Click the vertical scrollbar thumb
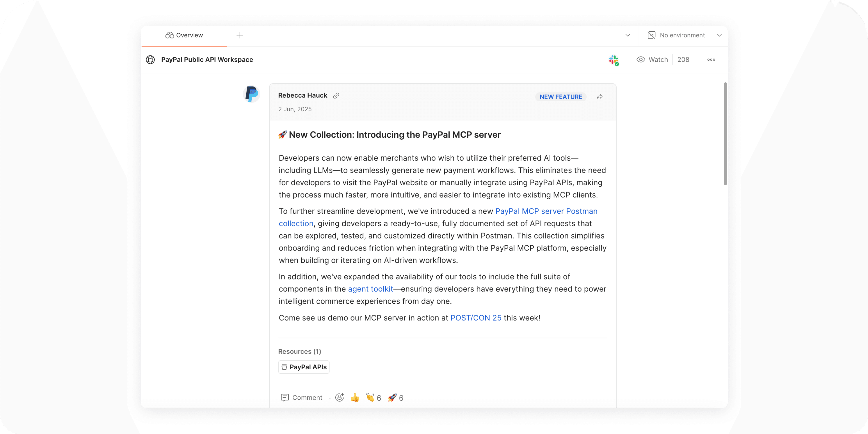 point(725,133)
